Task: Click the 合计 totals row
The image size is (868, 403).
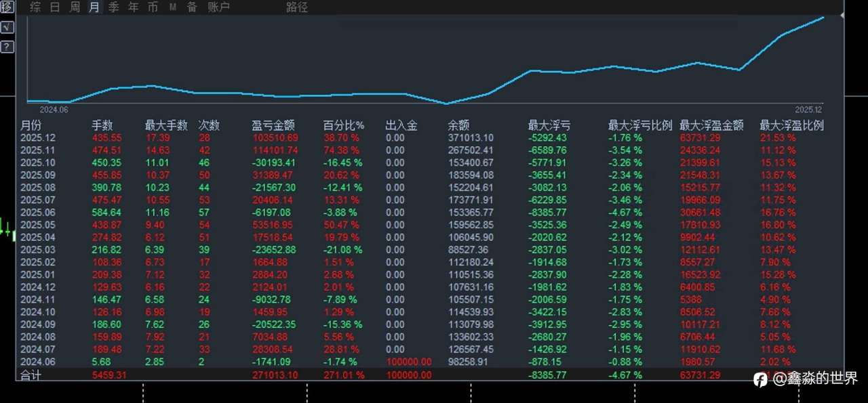Action: point(30,375)
